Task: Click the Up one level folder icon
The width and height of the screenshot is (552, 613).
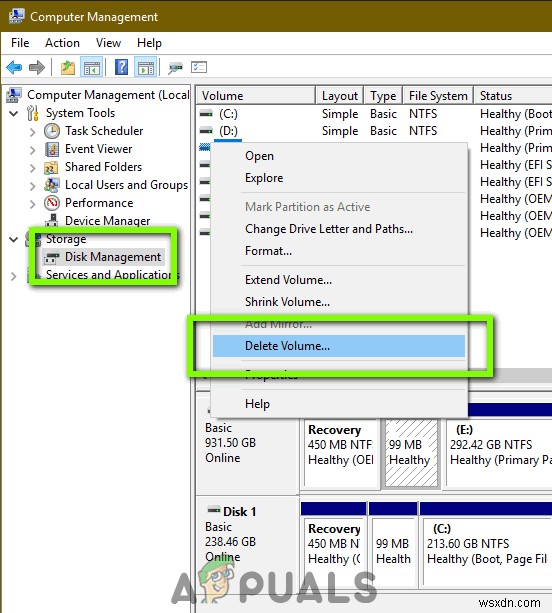Action: (x=68, y=68)
